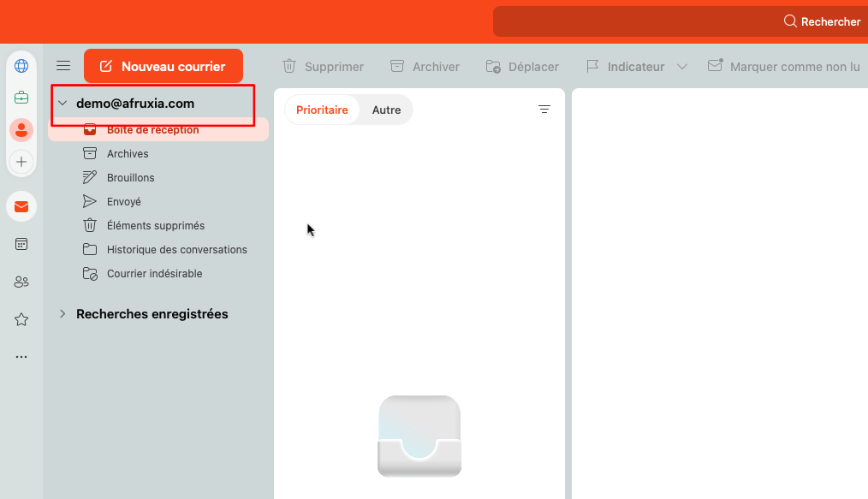Toggle the sidebar with hamburger icon
The width and height of the screenshot is (868, 499).
[x=63, y=66]
